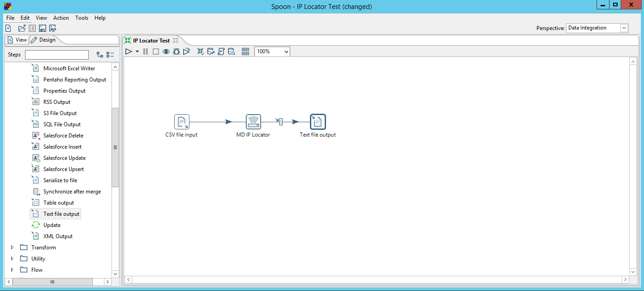The height and width of the screenshot is (291, 644).
Task: Switch to the View tab
Action: click(x=17, y=40)
